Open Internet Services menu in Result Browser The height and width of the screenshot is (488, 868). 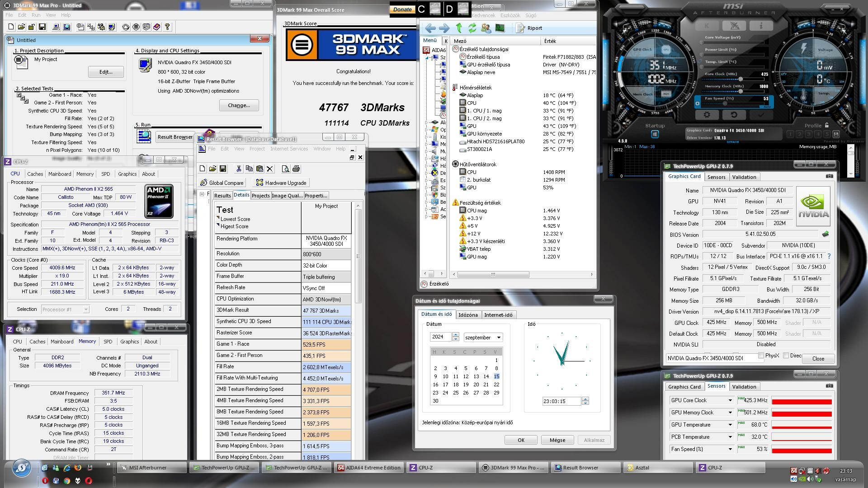[x=289, y=149]
